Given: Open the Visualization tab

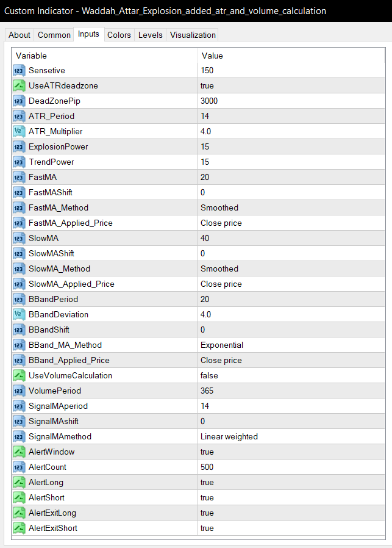Looking at the screenshot, I should [x=193, y=35].
